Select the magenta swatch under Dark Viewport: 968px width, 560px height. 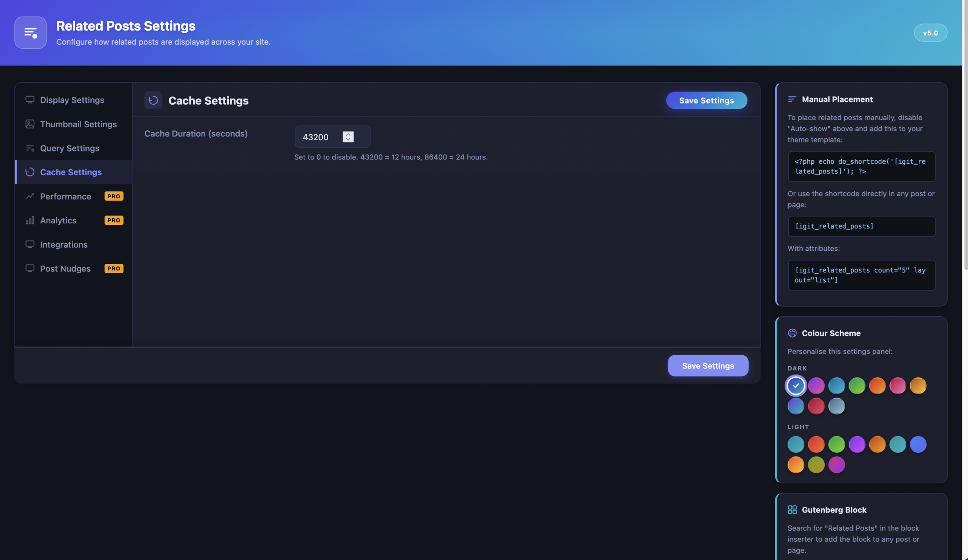(x=816, y=385)
